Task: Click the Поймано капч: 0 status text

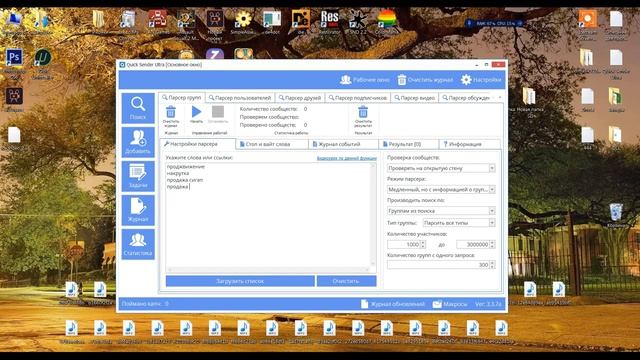Action: click(x=145, y=304)
